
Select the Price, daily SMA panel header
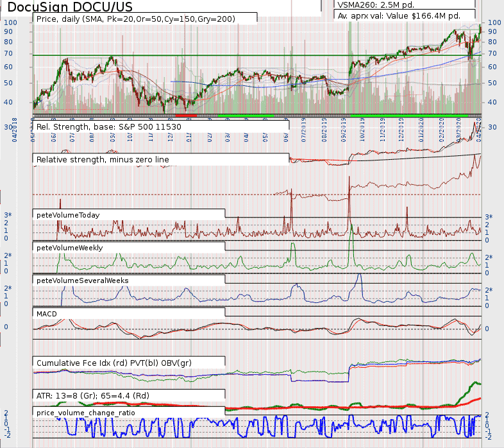point(136,19)
